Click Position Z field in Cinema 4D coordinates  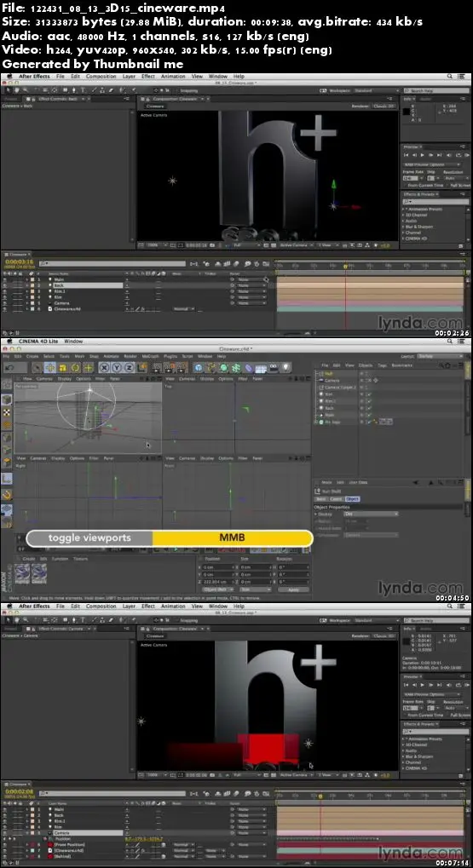[x=219, y=582]
